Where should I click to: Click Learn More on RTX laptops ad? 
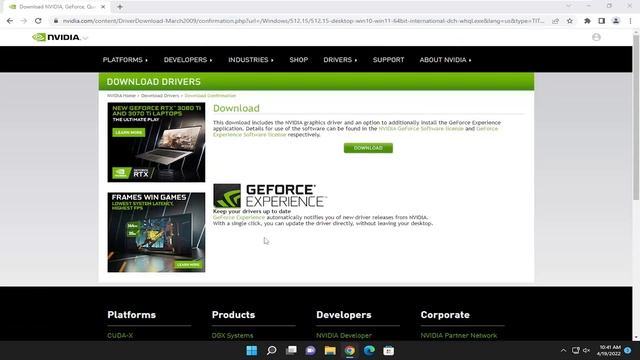pyautogui.click(x=129, y=132)
